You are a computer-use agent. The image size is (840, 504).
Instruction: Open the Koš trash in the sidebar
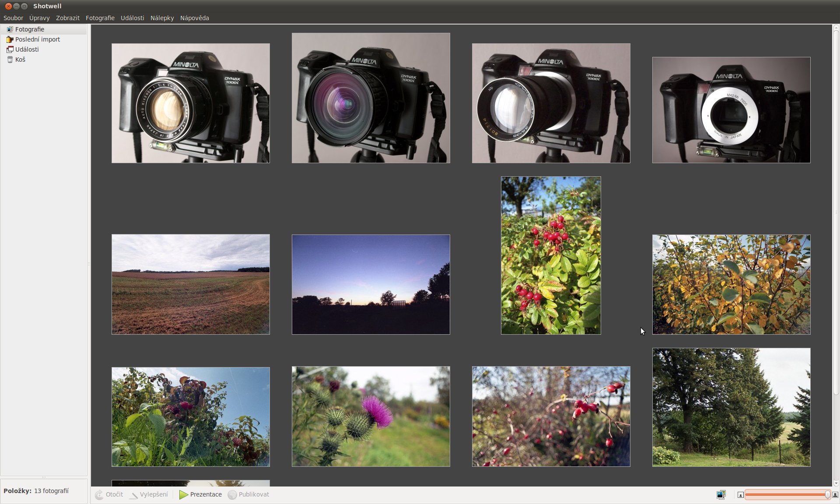pos(44,59)
